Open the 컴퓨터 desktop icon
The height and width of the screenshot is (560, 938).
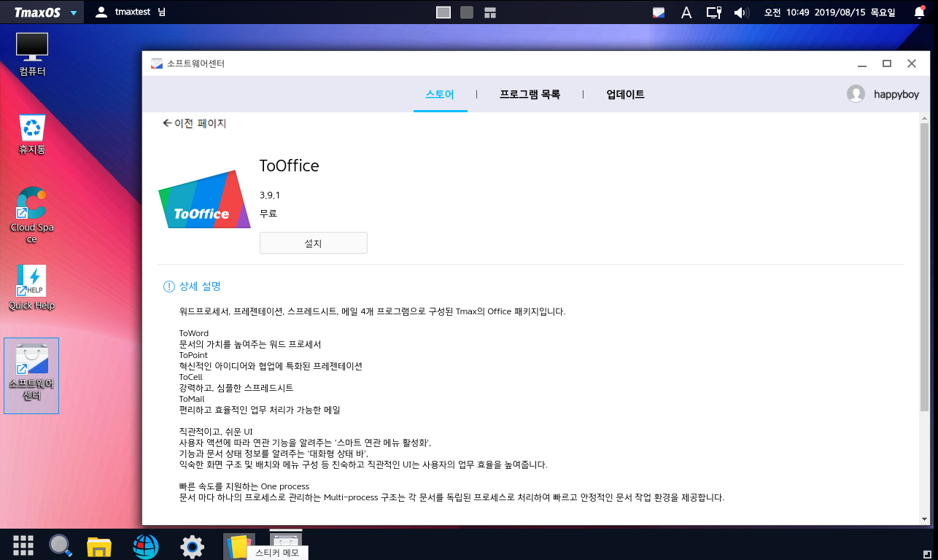click(x=32, y=54)
